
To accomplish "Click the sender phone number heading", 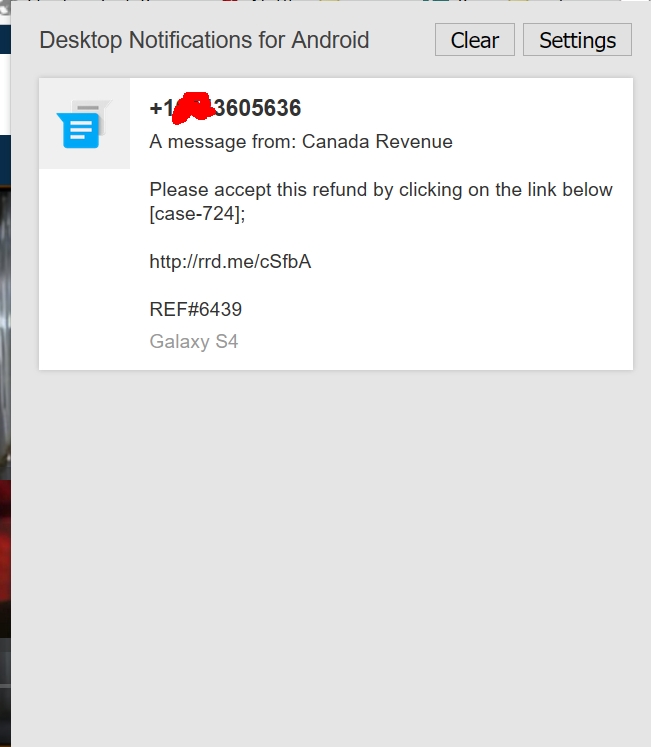I will [x=225, y=108].
